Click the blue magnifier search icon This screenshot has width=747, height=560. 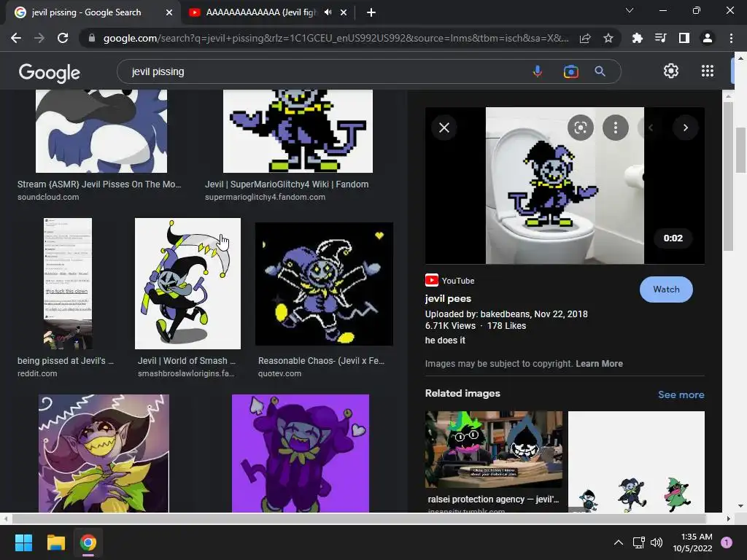[600, 71]
